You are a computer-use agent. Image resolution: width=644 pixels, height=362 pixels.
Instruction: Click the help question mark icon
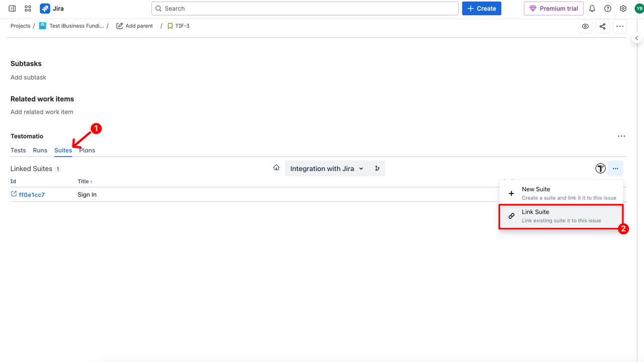[607, 9]
